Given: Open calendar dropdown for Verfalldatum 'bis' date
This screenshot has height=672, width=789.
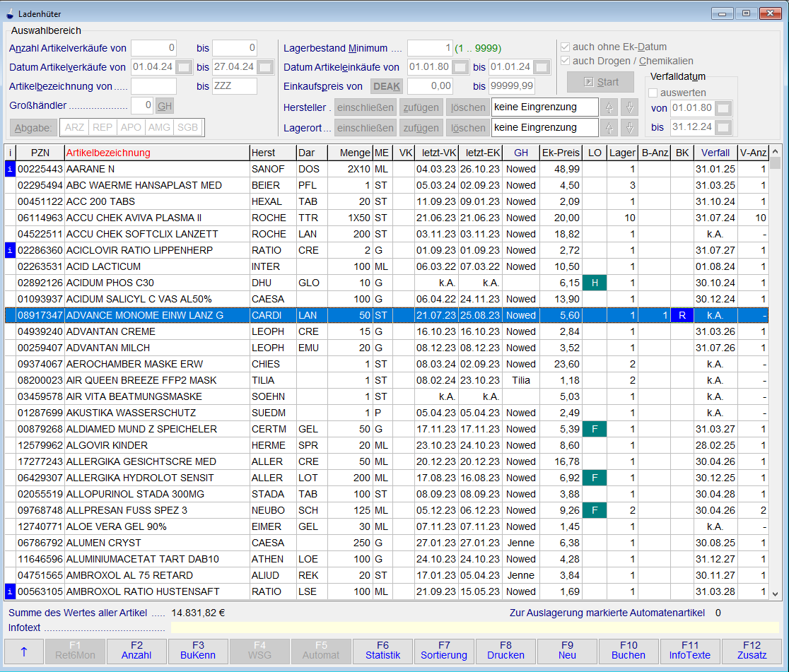Looking at the screenshot, I should (723, 128).
